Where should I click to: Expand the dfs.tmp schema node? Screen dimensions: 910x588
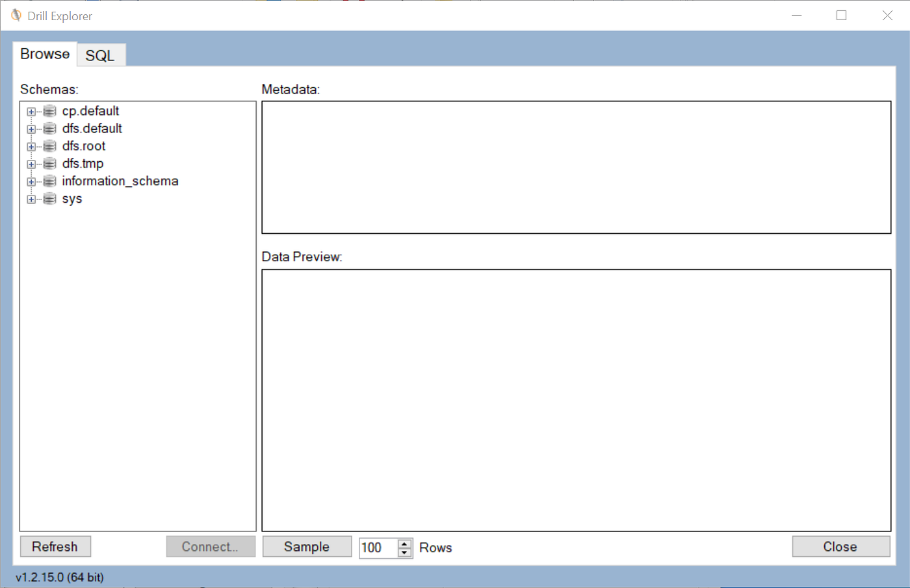31,163
